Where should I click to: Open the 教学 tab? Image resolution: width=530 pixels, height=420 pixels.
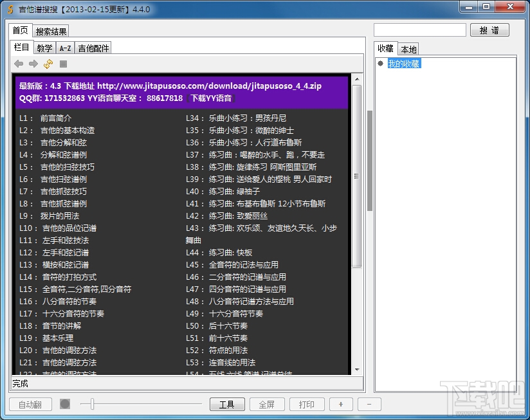[44, 48]
